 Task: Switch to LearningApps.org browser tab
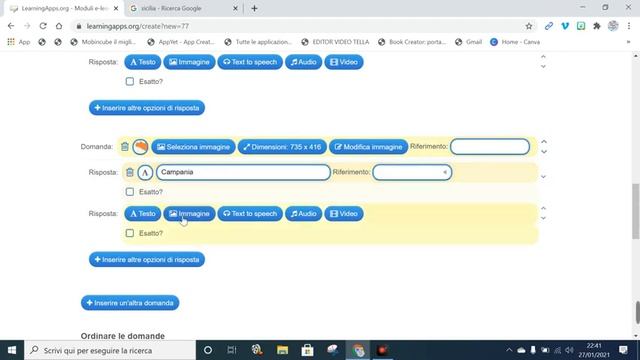(x=63, y=8)
